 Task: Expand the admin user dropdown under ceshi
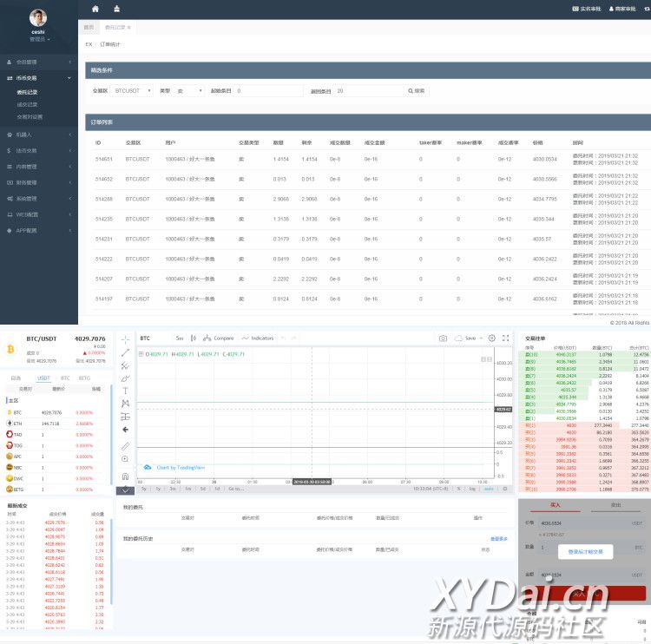point(40,39)
